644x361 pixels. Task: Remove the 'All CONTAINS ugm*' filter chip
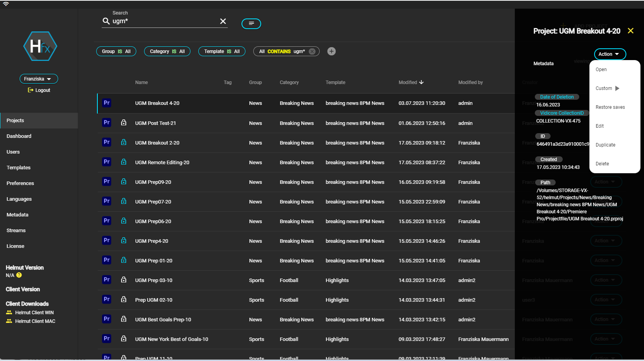[312, 51]
